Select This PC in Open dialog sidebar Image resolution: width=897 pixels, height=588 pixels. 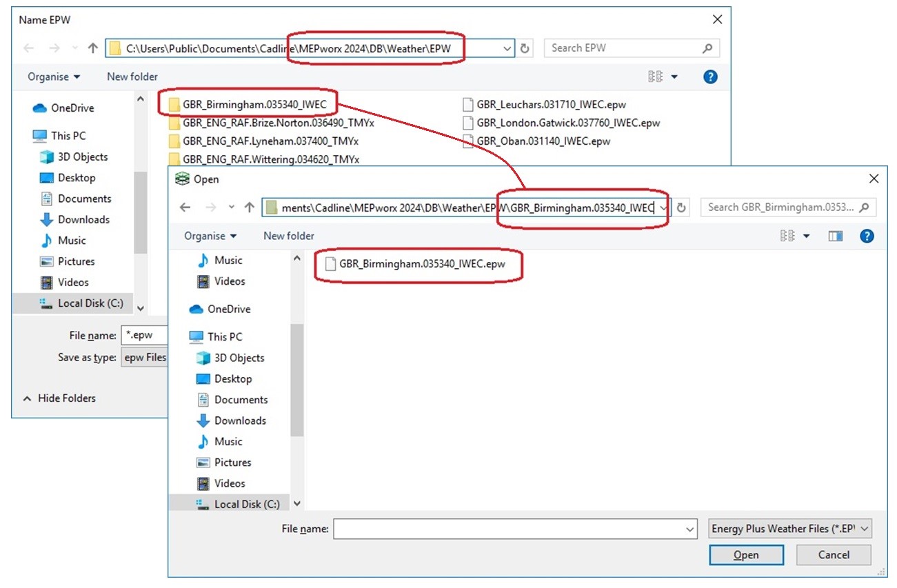click(216, 336)
